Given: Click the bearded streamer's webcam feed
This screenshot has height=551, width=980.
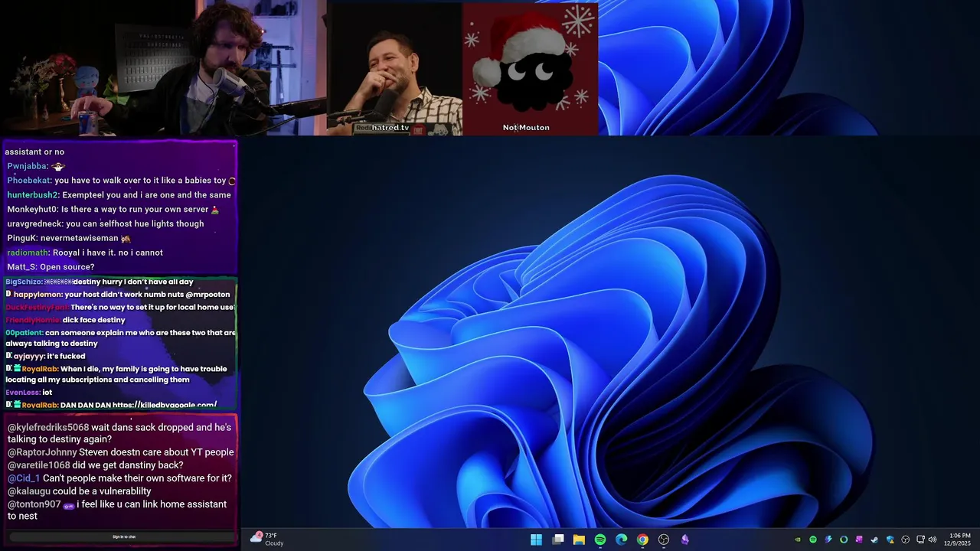Looking at the screenshot, I should click(163, 68).
